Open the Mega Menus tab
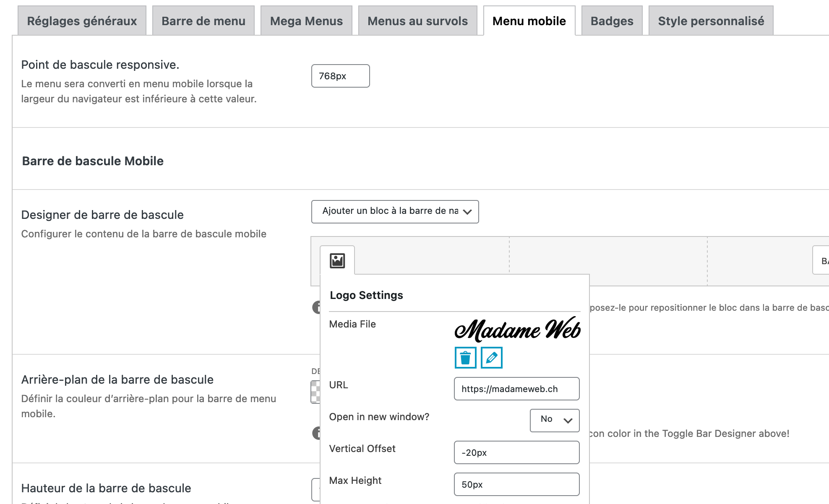 (x=306, y=21)
